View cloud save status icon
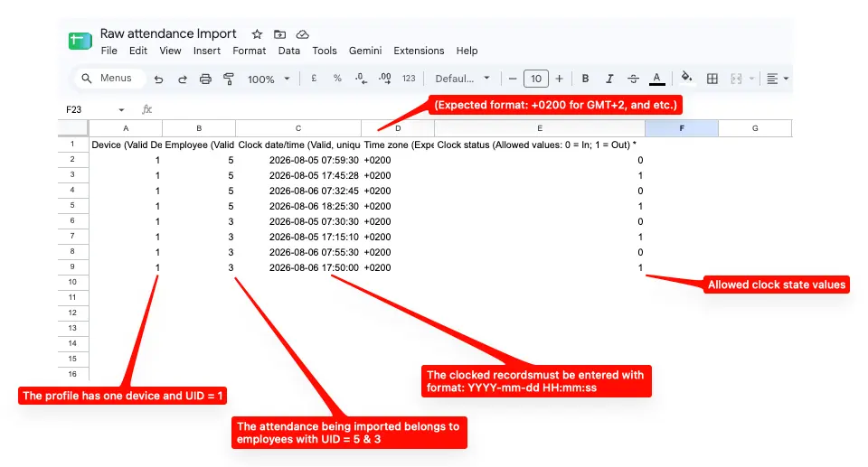868x467 pixels. [x=302, y=34]
